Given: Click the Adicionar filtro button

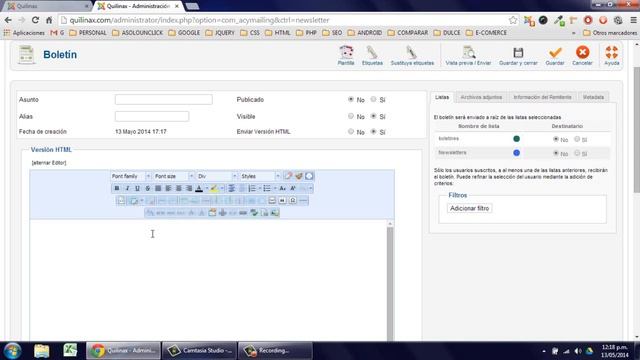Looking at the screenshot, I should point(469,208).
